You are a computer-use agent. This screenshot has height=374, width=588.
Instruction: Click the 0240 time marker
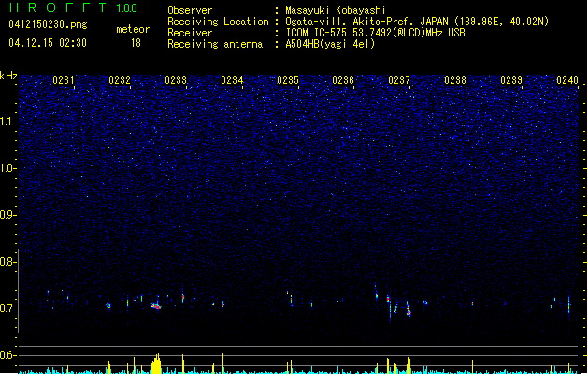pyautogui.click(x=567, y=80)
